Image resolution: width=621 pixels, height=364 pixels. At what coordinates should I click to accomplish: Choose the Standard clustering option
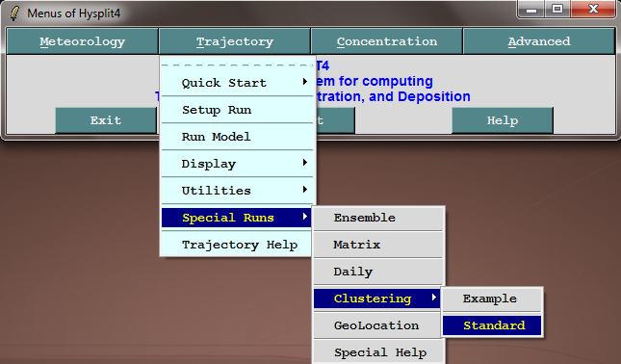pos(492,325)
